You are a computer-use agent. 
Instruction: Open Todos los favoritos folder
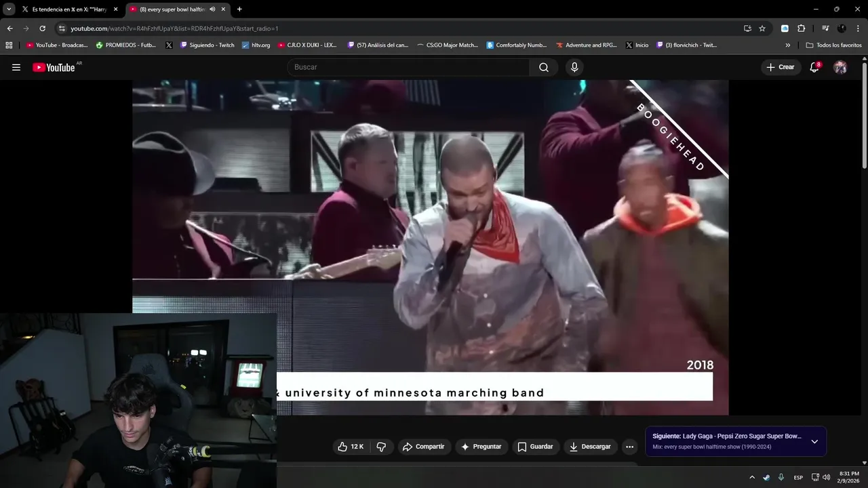(x=833, y=45)
